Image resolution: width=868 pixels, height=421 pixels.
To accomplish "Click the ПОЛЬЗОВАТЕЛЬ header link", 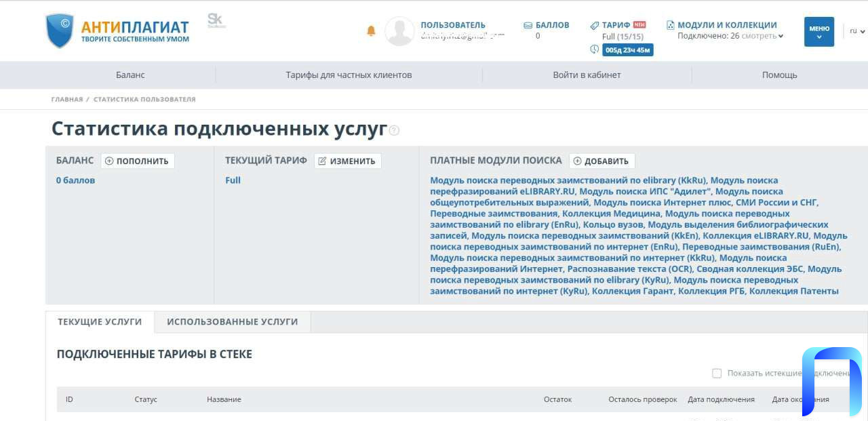I will (453, 25).
